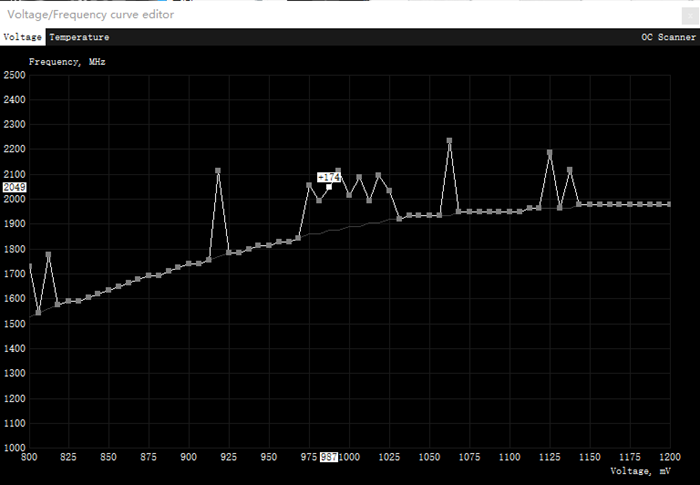Switch to the Voltage tab
The height and width of the screenshot is (485, 700).
click(22, 37)
